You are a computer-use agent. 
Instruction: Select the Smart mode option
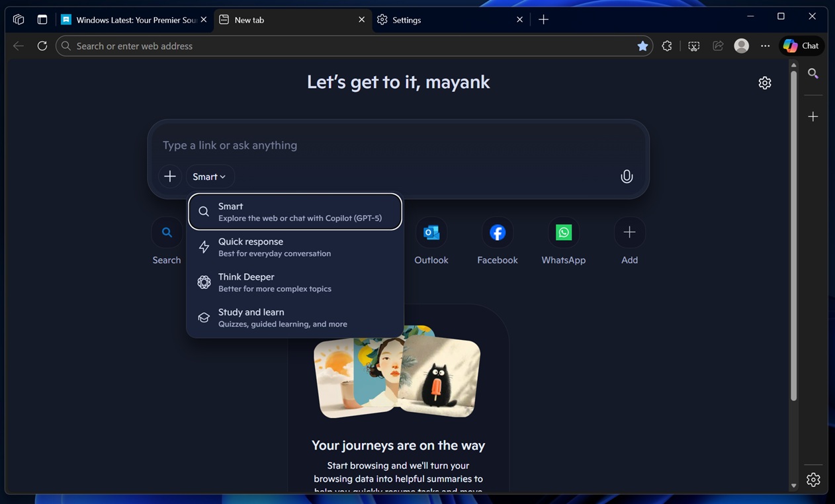click(x=295, y=212)
